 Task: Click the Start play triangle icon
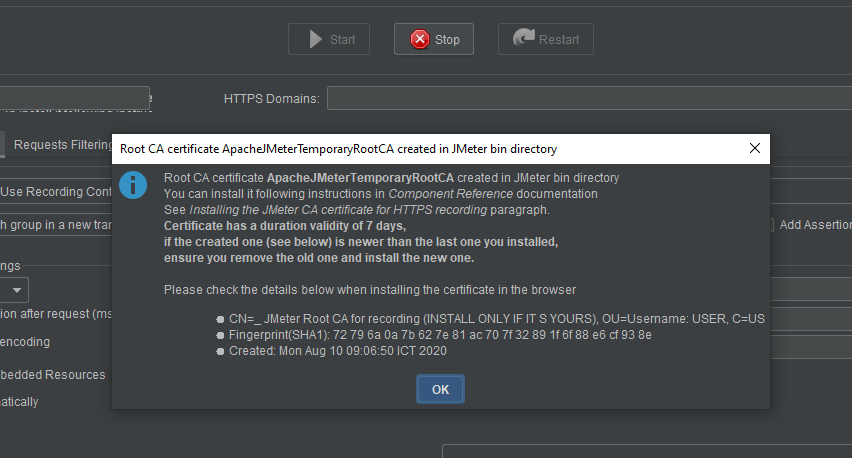(316, 39)
